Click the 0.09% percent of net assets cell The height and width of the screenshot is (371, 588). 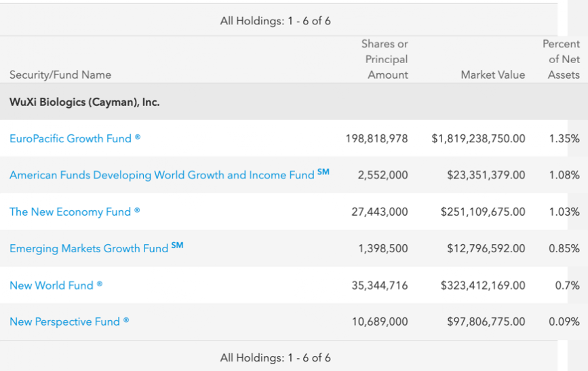tap(564, 322)
